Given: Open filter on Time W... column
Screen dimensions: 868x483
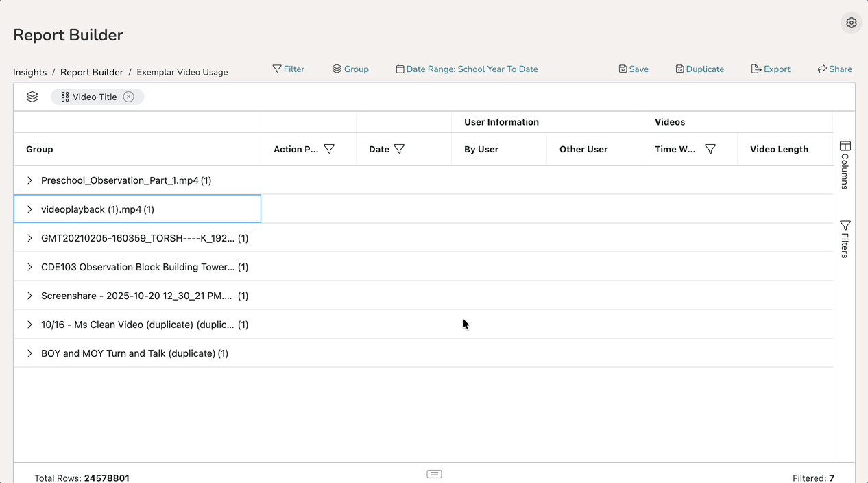Looking at the screenshot, I should pyautogui.click(x=710, y=149).
